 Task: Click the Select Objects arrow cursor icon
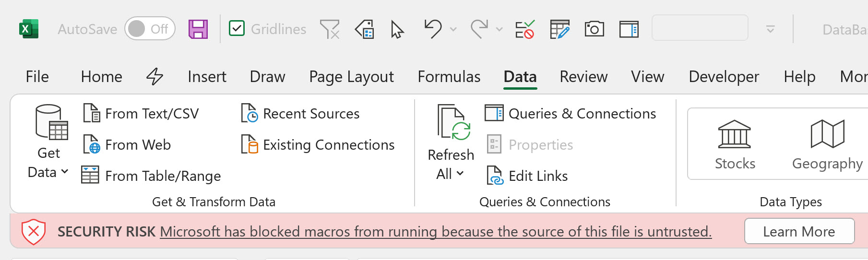pos(397,29)
